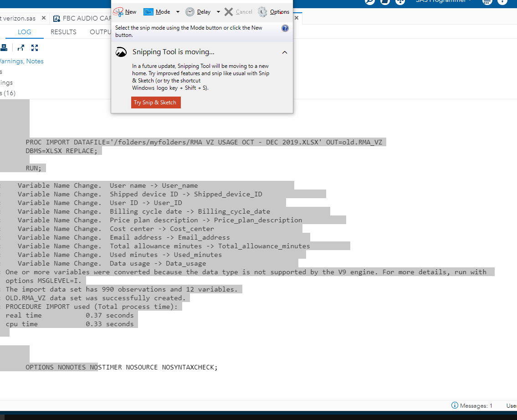Open the Warnings, Notes link
517x420 pixels.
pos(21,61)
